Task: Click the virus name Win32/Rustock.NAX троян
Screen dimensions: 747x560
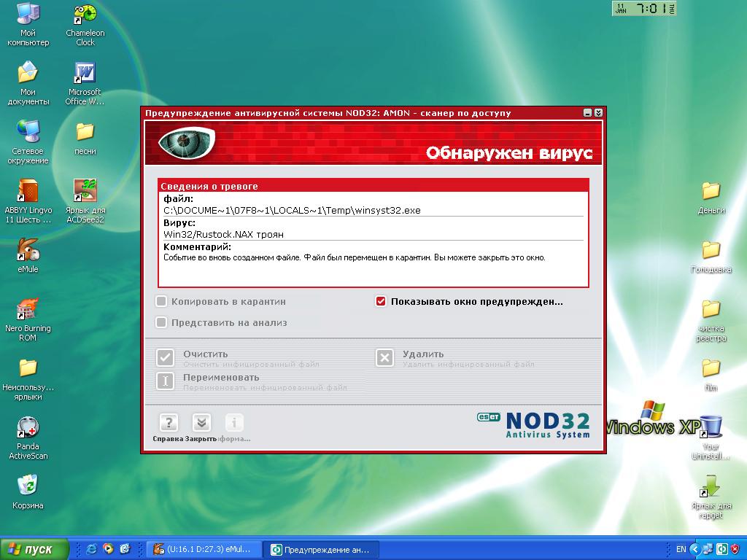Action: point(223,234)
